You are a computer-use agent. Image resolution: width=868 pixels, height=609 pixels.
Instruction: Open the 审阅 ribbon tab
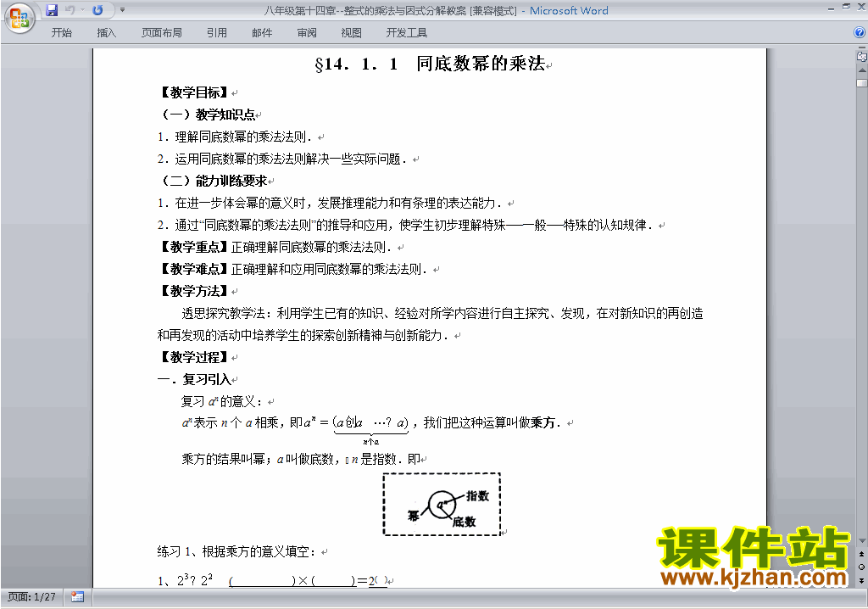coord(307,33)
